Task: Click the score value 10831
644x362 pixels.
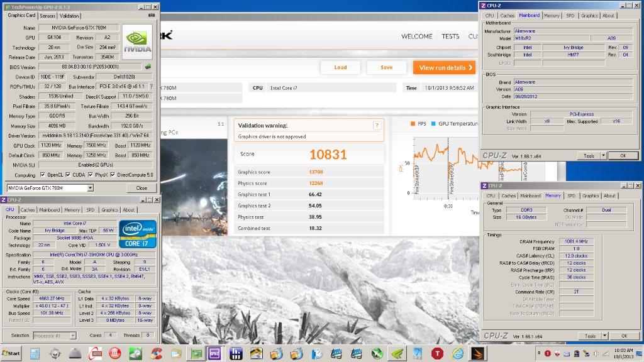Action: tap(328, 155)
